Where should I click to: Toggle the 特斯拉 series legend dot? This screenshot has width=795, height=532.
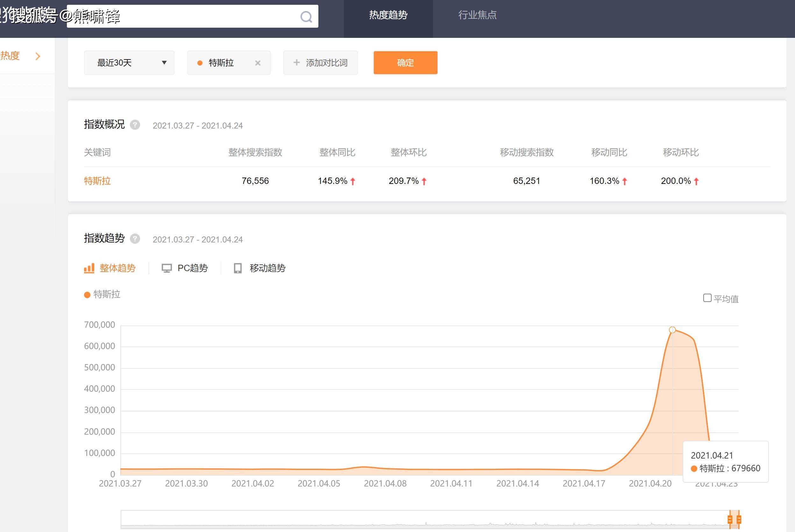[87, 295]
